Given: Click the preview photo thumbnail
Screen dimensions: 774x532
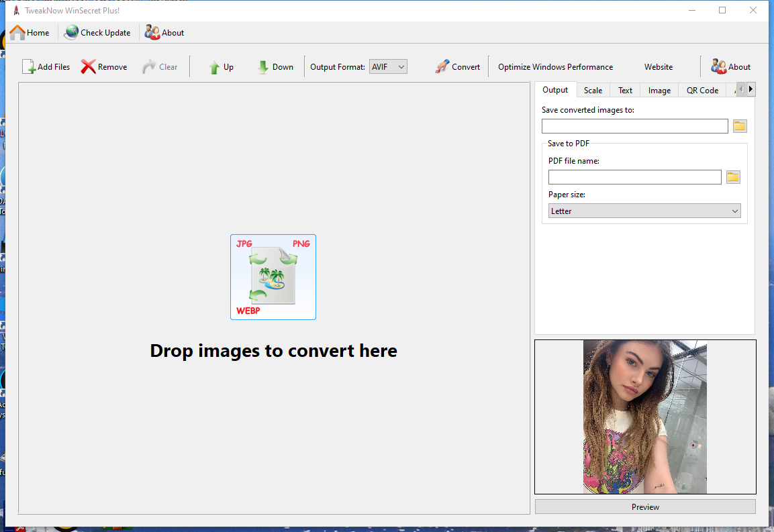Looking at the screenshot, I should point(644,417).
